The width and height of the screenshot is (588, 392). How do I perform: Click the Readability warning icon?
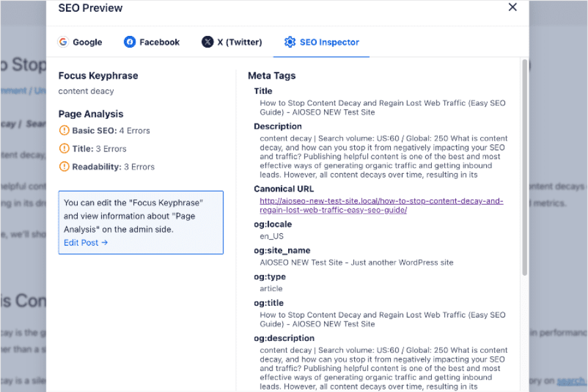64,167
